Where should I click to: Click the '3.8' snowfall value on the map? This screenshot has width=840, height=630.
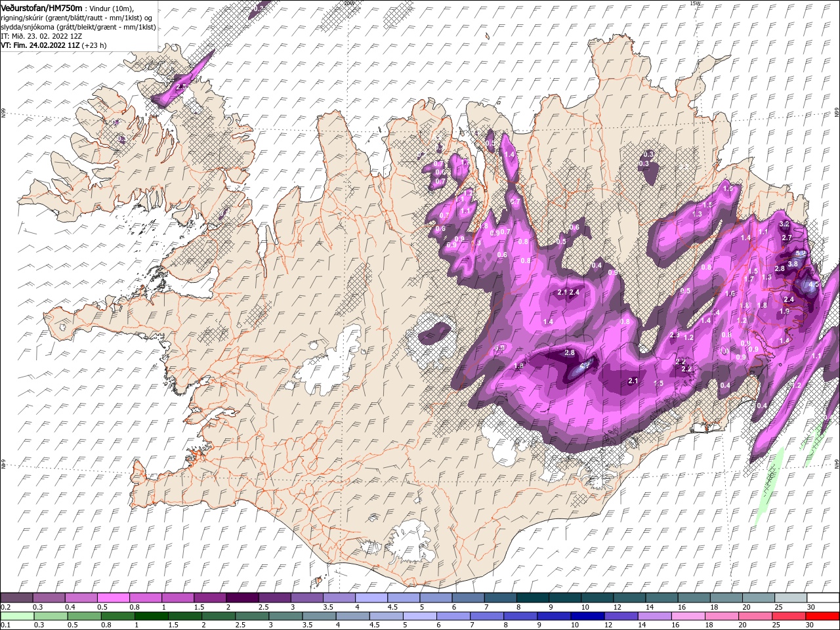coord(793,264)
